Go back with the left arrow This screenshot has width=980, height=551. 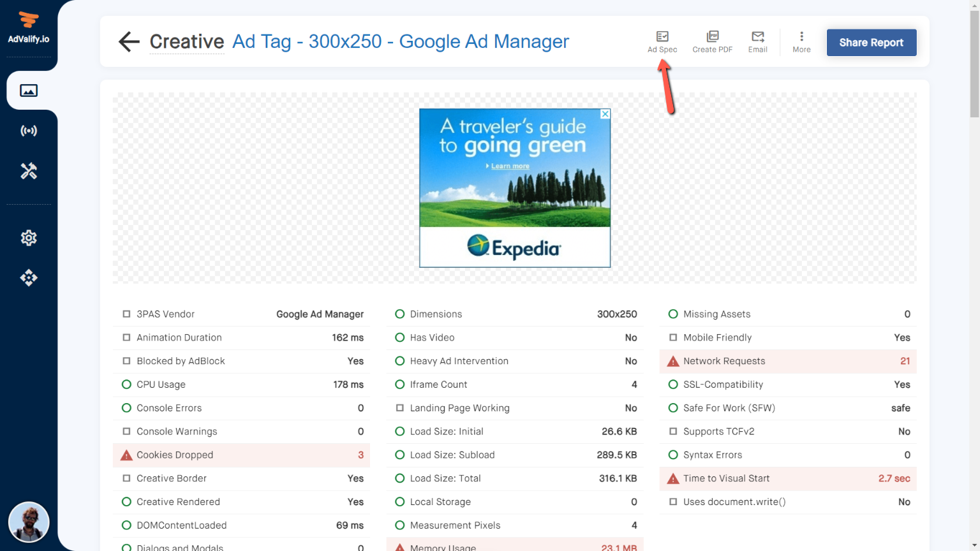[129, 42]
